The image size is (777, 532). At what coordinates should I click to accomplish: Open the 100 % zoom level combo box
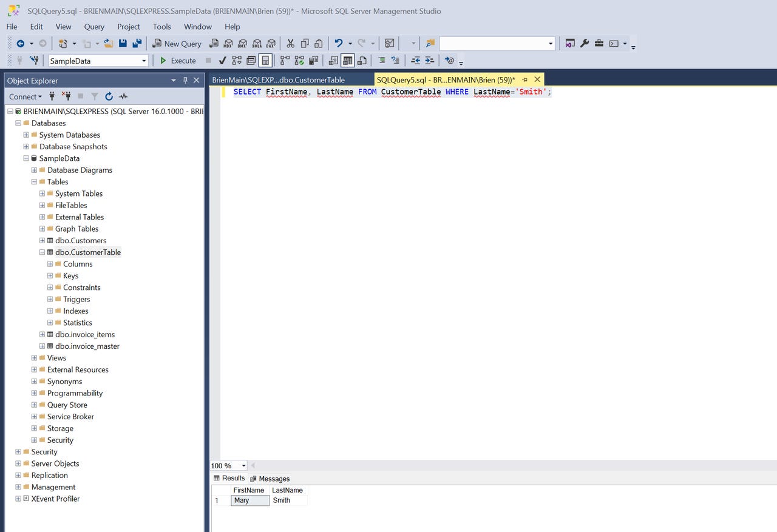point(243,466)
